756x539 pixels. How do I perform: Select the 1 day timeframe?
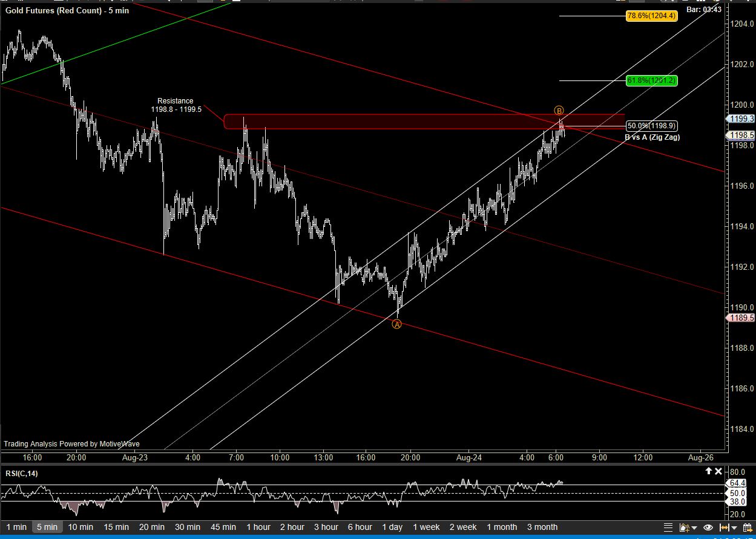point(392,527)
